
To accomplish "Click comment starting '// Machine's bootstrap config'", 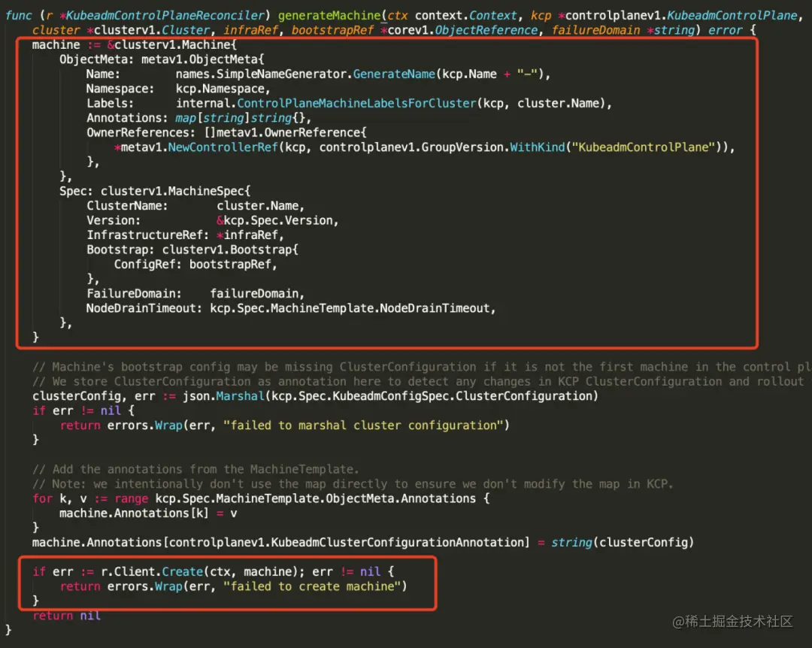I will point(422,367).
